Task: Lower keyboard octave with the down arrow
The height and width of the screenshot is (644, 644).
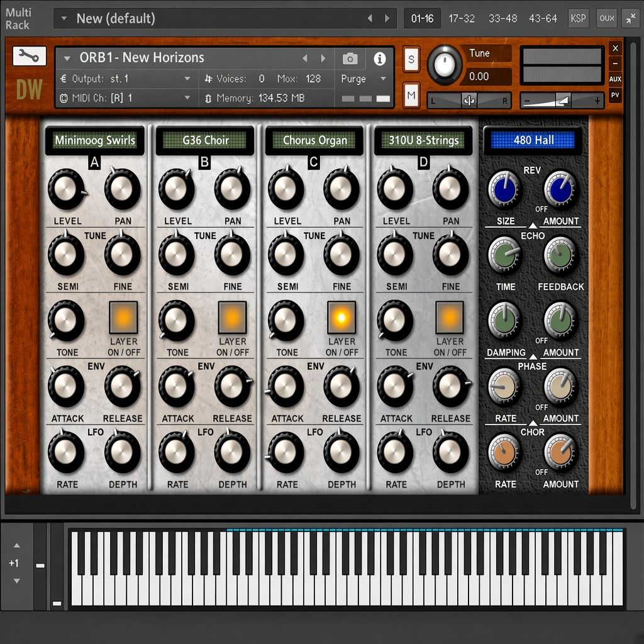Action: (x=17, y=580)
